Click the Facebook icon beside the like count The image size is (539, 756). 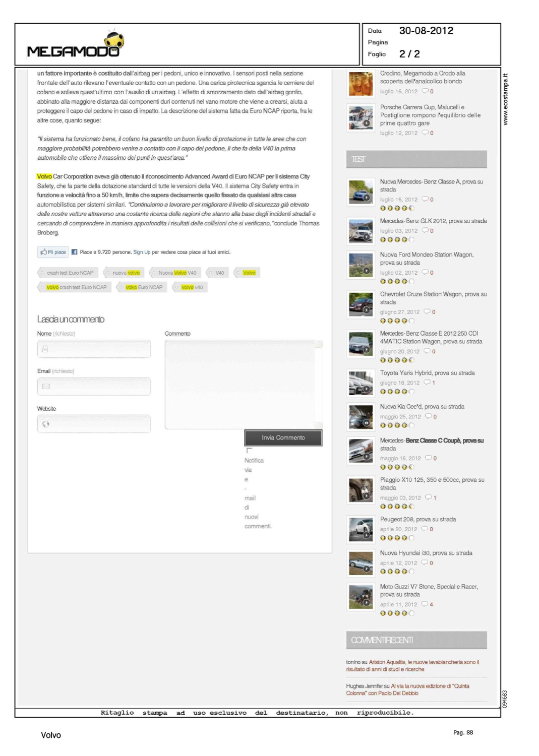pyautogui.click(x=74, y=252)
